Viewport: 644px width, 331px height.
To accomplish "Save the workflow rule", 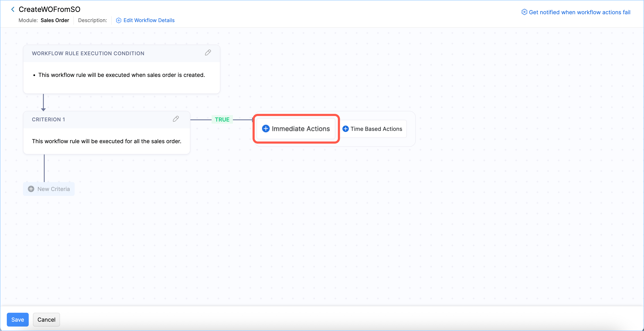I will [17, 319].
